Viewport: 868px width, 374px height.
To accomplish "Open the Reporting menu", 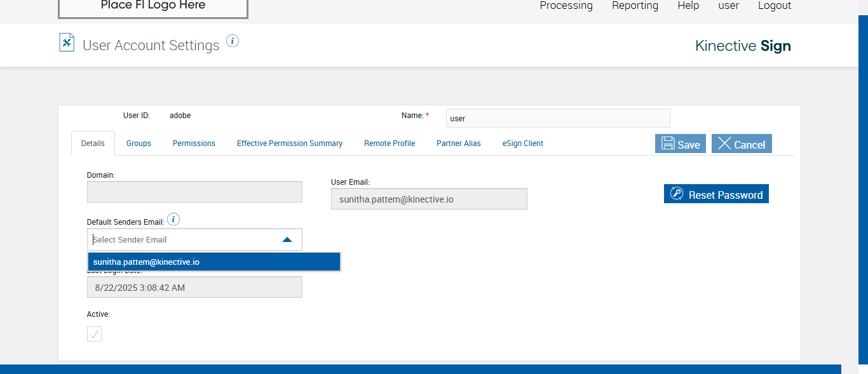I will (635, 6).
